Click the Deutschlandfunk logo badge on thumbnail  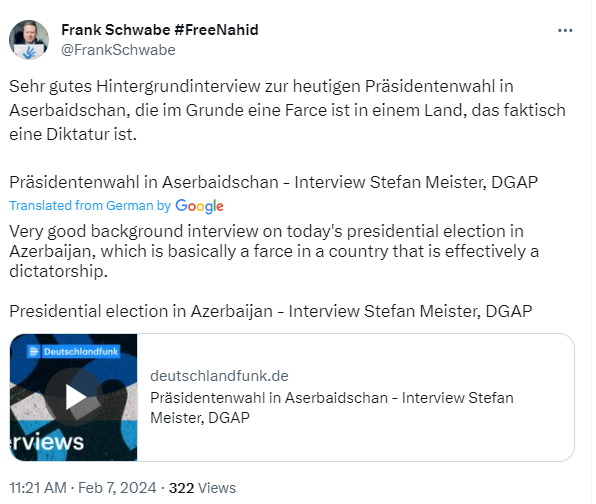[x=74, y=352]
